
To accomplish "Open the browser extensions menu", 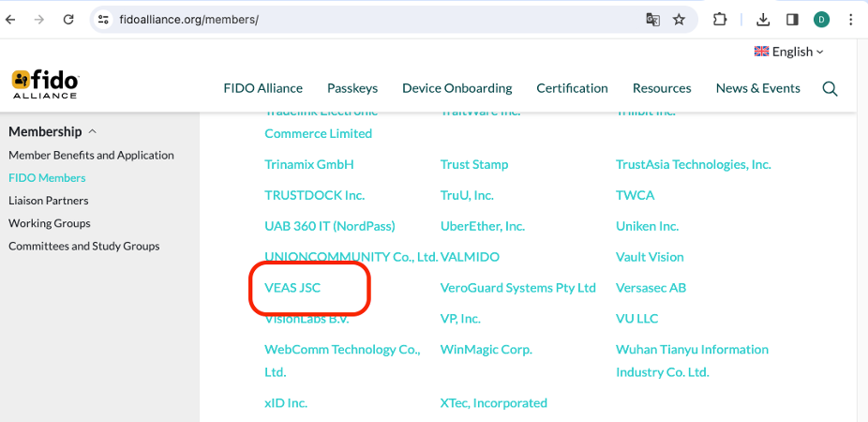I will 719,20.
